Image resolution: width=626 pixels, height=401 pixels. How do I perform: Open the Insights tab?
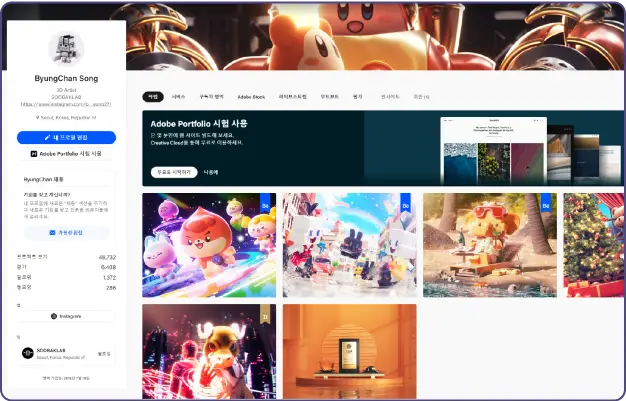[x=390, y=97]
